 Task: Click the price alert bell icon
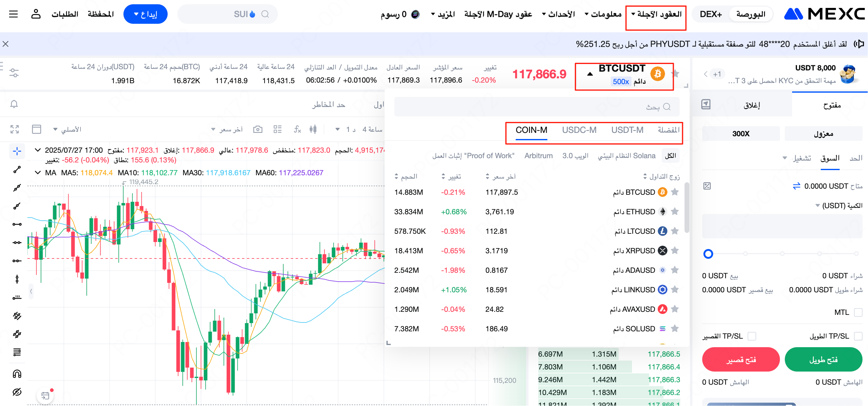click(14, 104)
